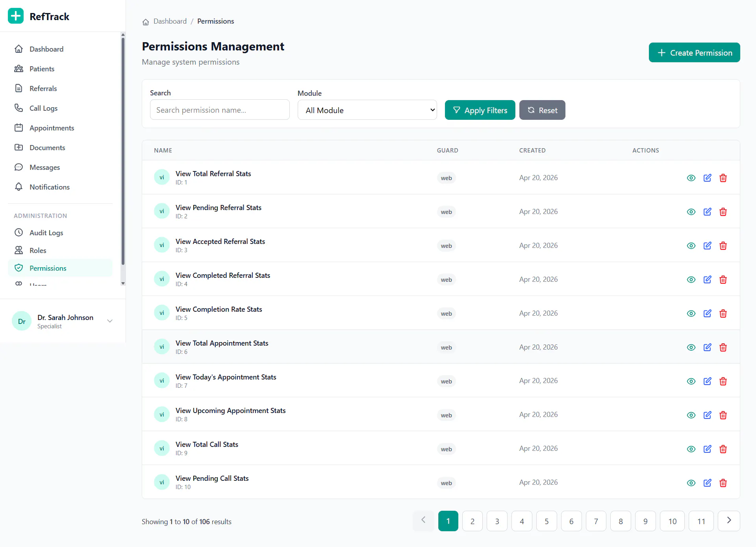View details of View Pending Referral Stats

[691, 212]
